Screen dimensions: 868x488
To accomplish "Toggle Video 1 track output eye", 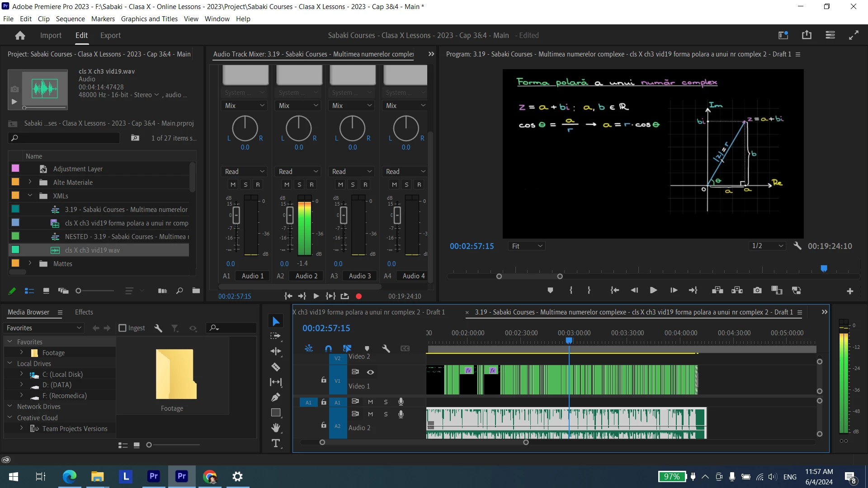I will coord(370,372).
